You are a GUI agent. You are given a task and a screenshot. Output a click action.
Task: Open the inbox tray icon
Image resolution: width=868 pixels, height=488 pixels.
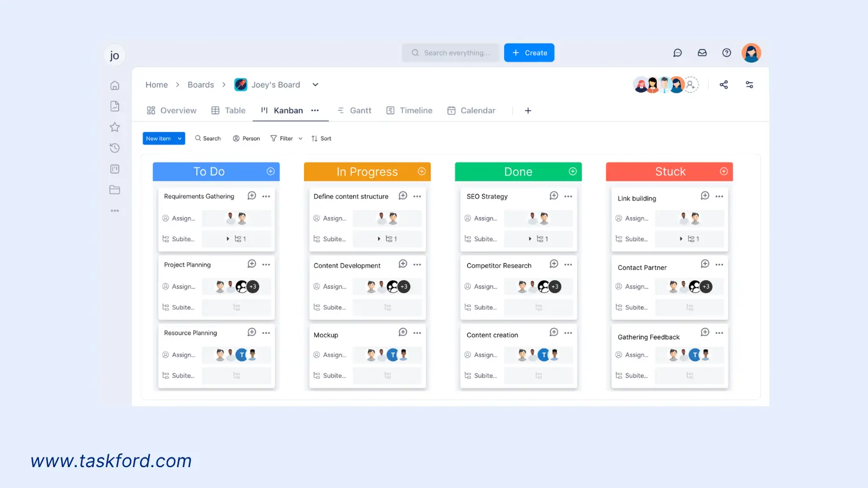[x=702, y=53]
